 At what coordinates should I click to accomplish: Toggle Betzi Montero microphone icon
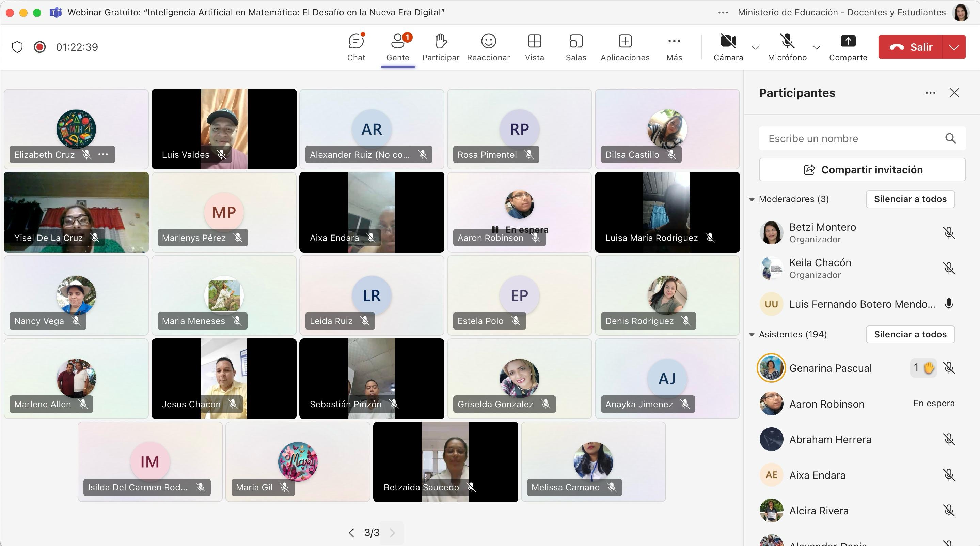pos(949,232)
